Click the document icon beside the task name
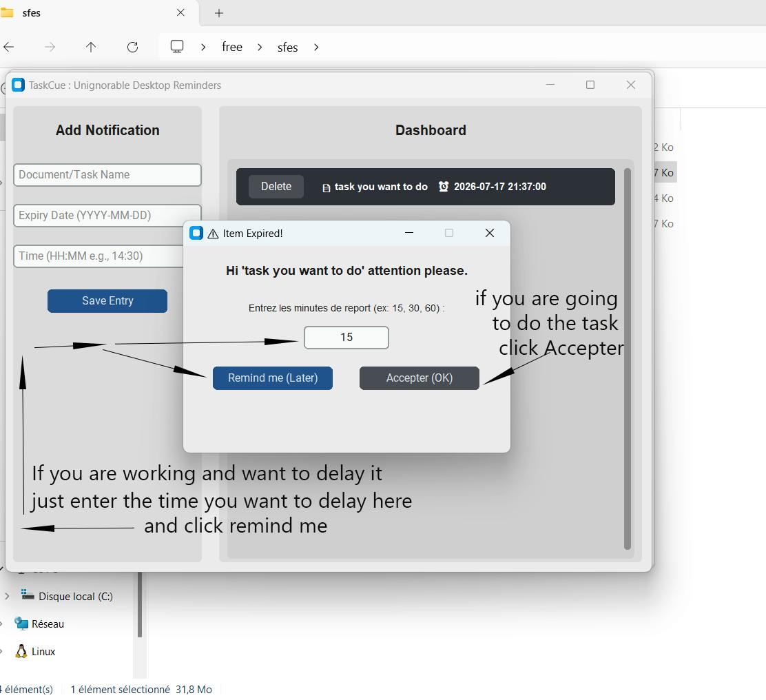Viewport: 766px width, 700px height. [327, 187]
